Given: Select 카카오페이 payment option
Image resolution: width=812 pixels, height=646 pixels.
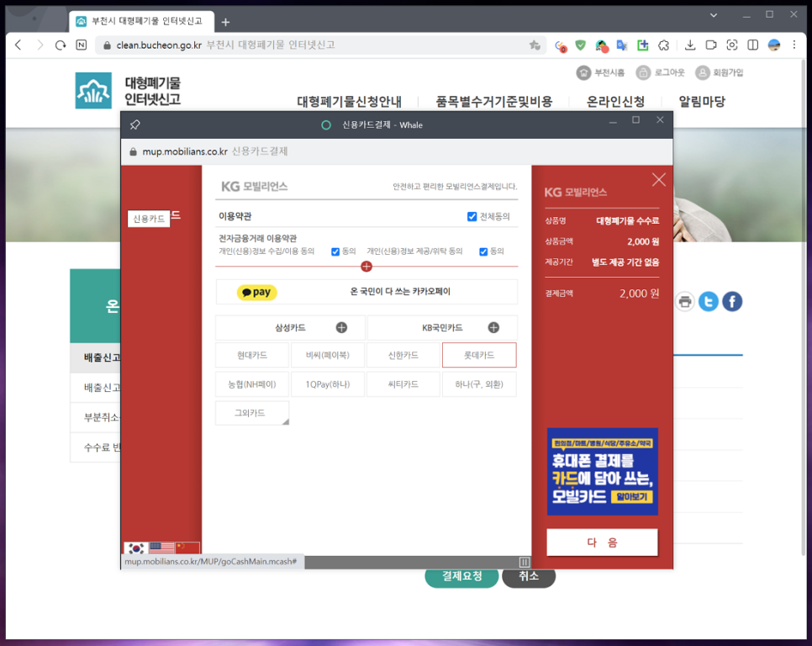Looking at the screenshot, I should click(366, 292).
